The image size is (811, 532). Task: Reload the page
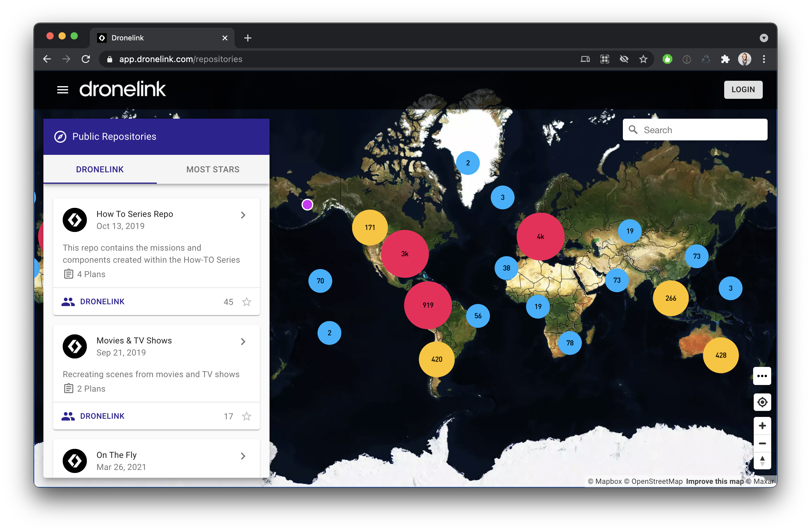tap(86, 59)
